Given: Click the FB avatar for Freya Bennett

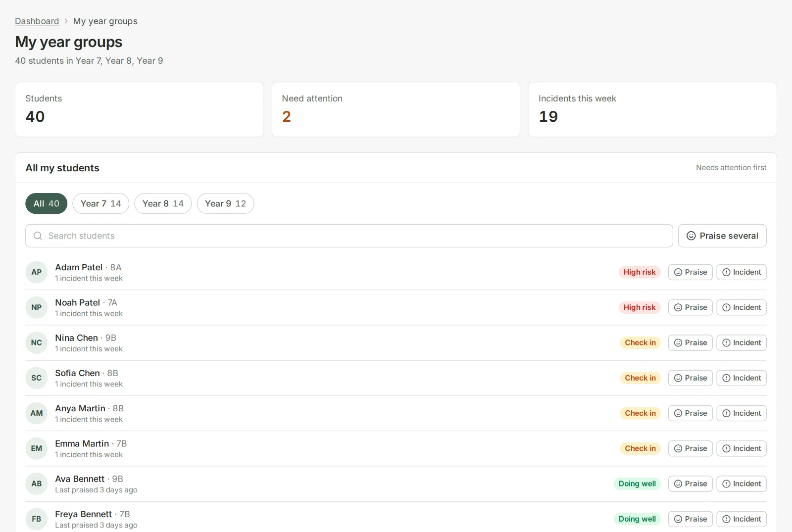Looking at the screenshot, I should coord(37,519).
